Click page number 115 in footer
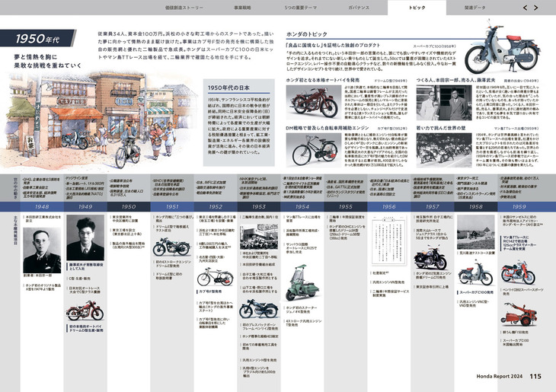 pyautogui.click(x=535, y=377)
